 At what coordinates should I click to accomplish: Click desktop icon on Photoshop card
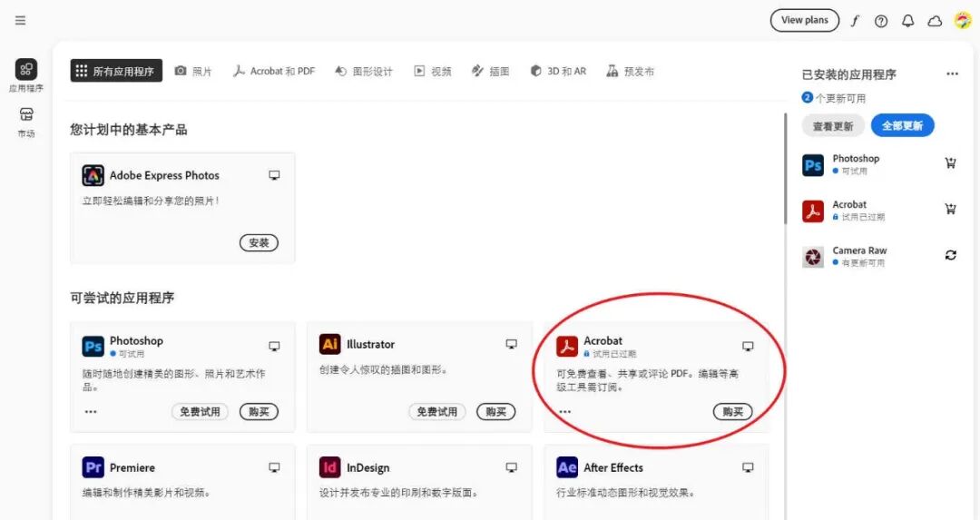coord(274,347)
